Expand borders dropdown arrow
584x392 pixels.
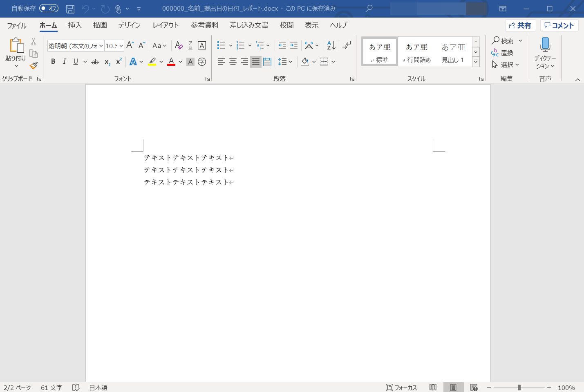point(333,62)
